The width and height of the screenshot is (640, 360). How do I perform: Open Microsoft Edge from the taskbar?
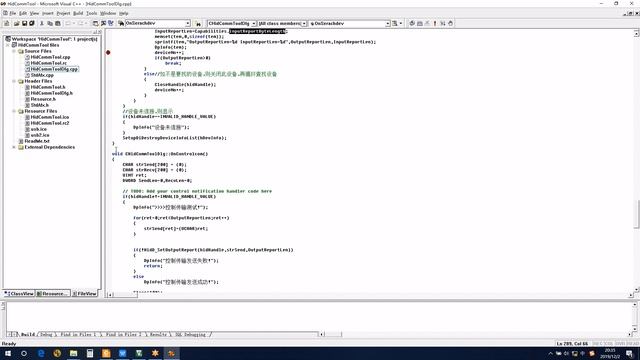(41, 353)
